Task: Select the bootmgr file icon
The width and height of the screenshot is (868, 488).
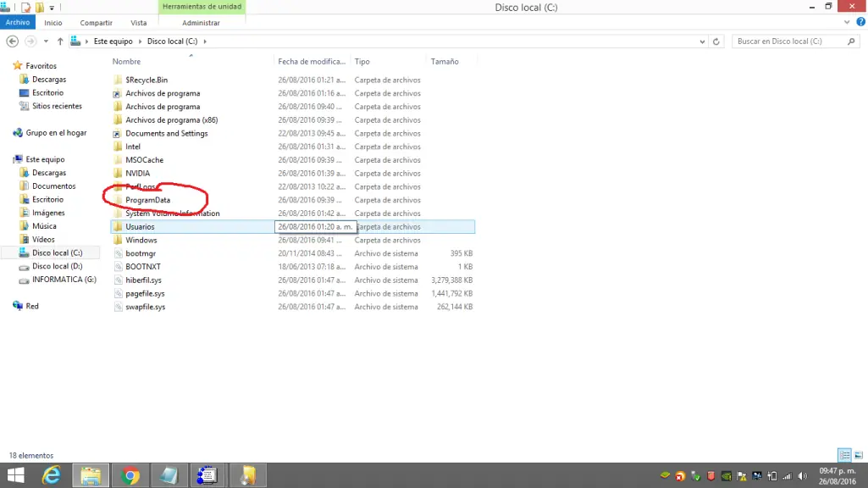Action: pos(118,253)
